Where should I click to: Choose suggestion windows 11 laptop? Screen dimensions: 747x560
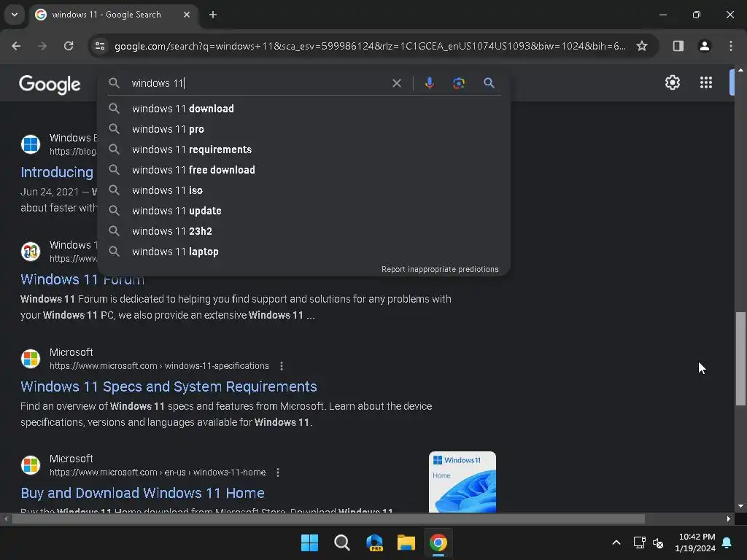(304, 252)
